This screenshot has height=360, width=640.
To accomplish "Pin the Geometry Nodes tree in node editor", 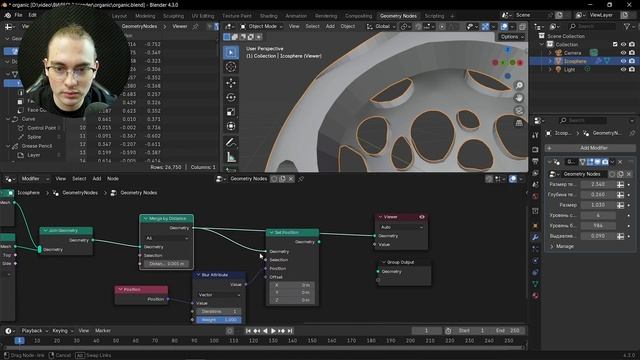I will pyautogui.click(x=301, y=179).
